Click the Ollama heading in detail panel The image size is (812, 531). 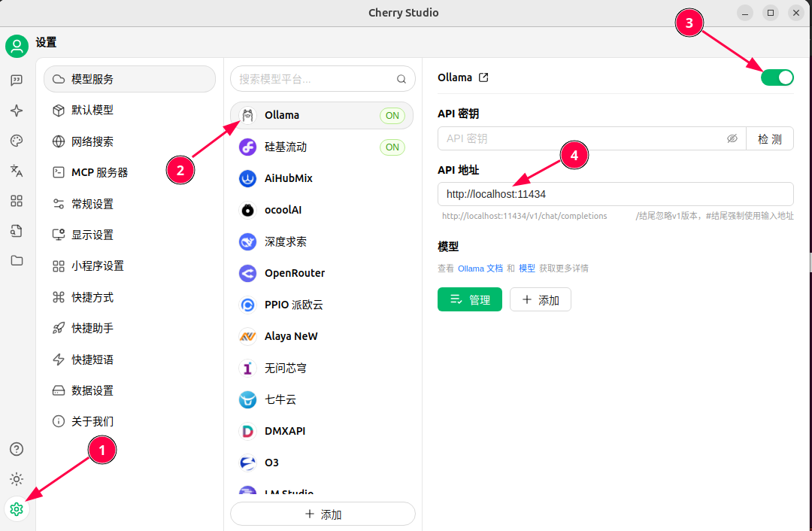[455, 77]
